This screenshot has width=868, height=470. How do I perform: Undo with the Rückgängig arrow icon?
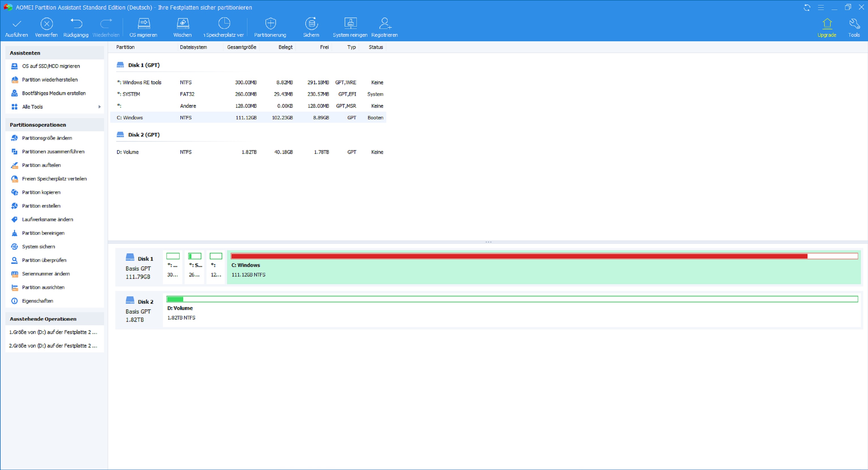[x=76, y=23]
